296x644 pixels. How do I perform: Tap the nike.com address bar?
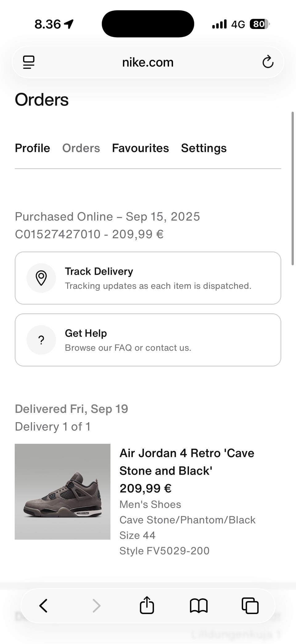[x=148, y=62]
